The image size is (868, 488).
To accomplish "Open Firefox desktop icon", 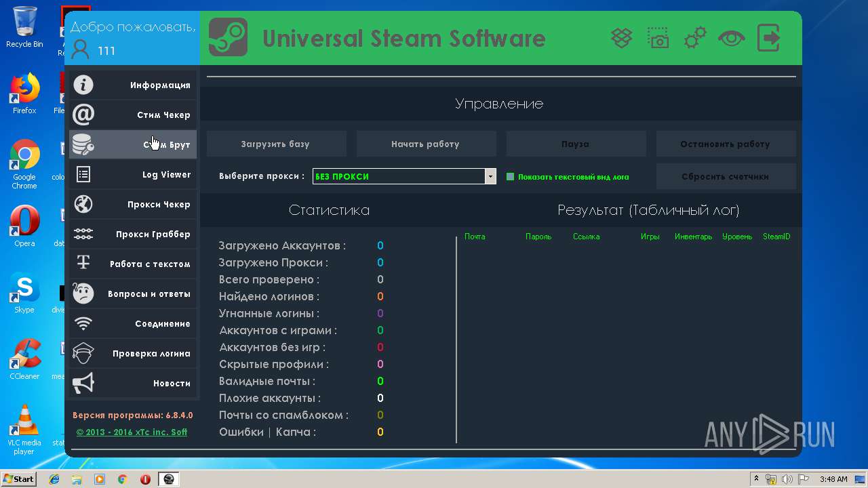I will tap(24, 94).
